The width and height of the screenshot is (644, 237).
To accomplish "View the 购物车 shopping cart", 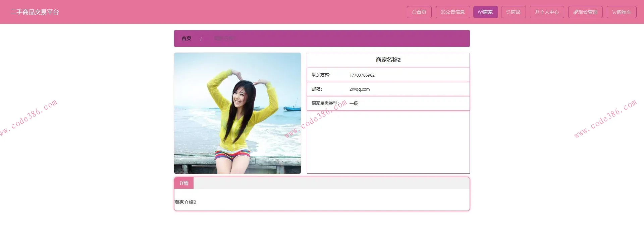I will (x=622, y=12).
